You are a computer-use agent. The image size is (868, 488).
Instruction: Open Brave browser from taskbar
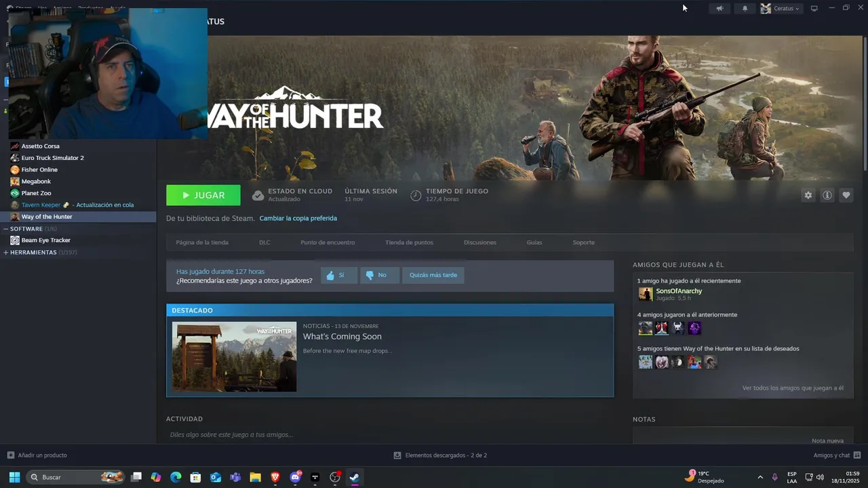(275, 477)
